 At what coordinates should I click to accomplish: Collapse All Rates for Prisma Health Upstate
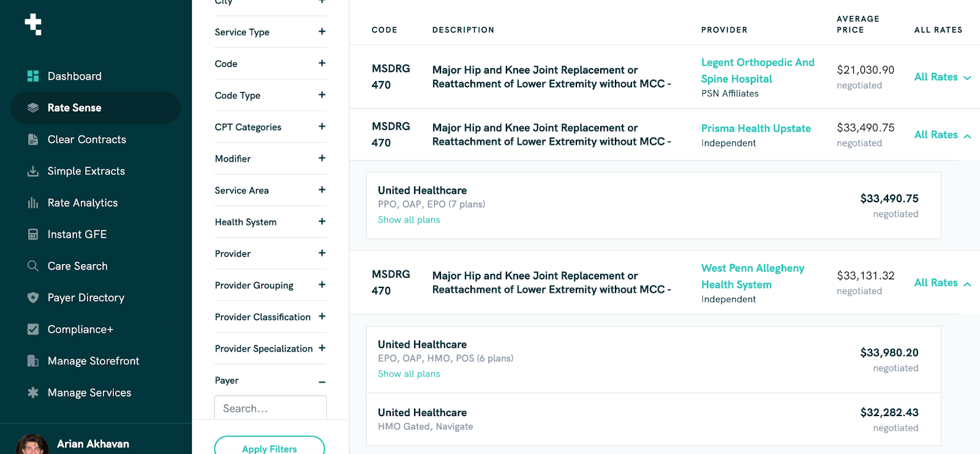[942, 135]
